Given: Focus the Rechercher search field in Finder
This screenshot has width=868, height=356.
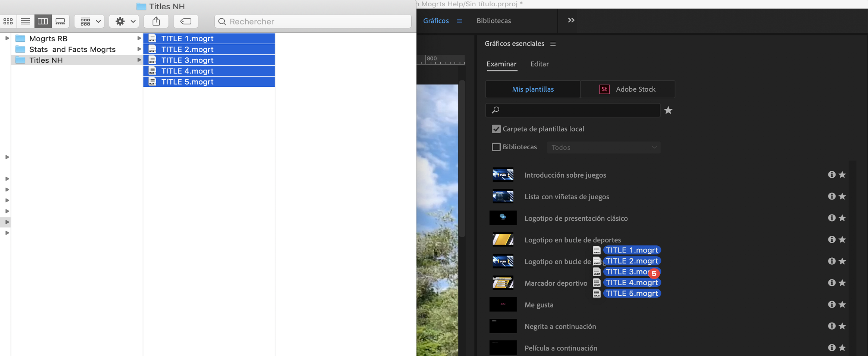Looking at the screenshot, I should 313,22.
